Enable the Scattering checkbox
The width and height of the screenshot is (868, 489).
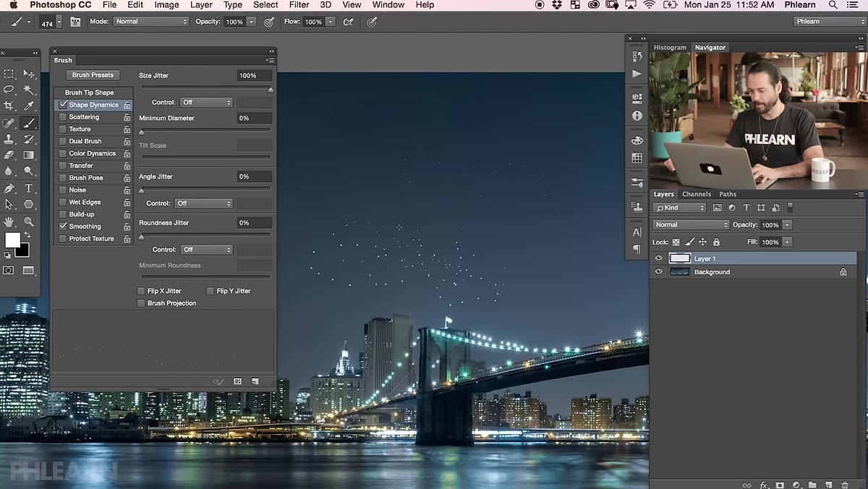pos(63,117)
